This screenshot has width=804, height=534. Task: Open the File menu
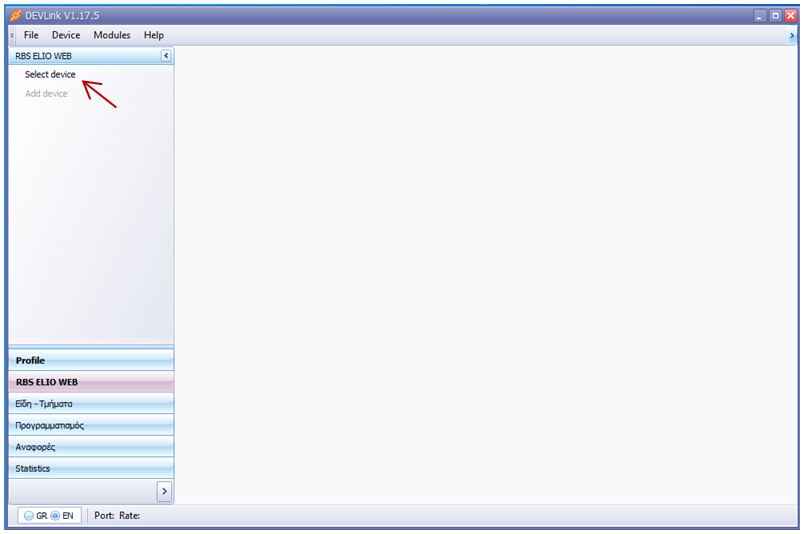31,35
